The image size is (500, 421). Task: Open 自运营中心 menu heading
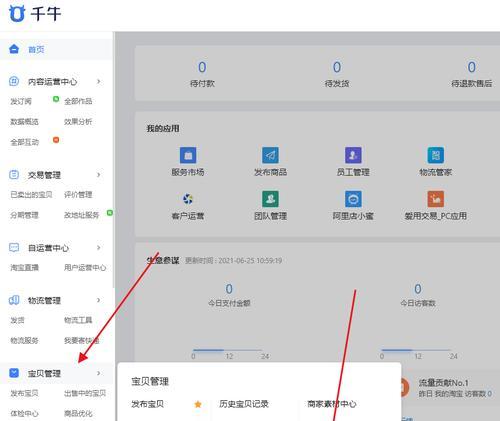point(48,248)
